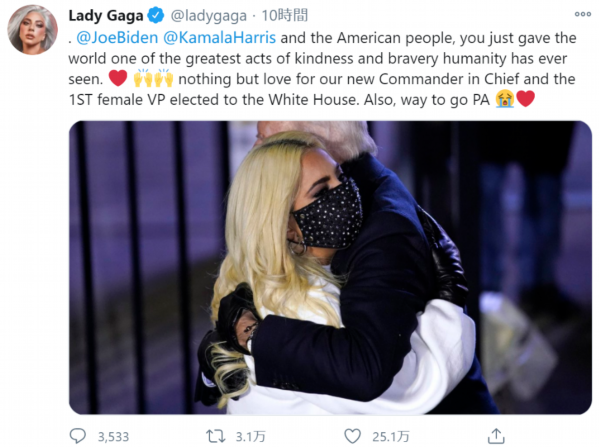This screenshot has width=600, height=447.
Task: Open Lady Gaga's profile avatar
Action: [x=33, y=30]
